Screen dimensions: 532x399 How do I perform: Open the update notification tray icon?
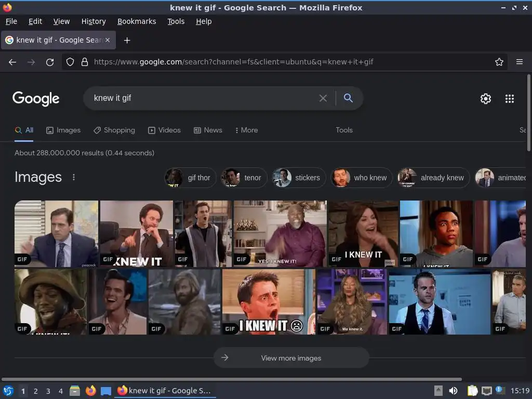pyautogui.click(x=500, y=390)
